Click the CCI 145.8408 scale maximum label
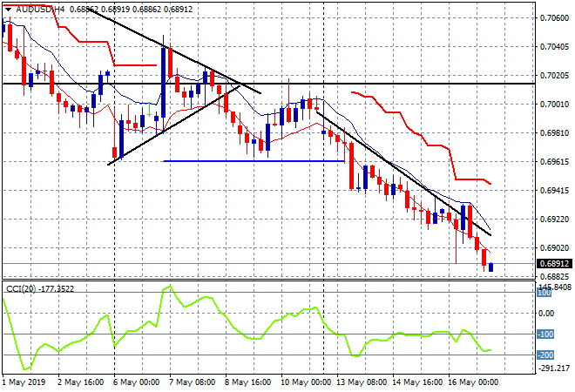This screenshot has width=575, height=392. click(x=555, y=287)
